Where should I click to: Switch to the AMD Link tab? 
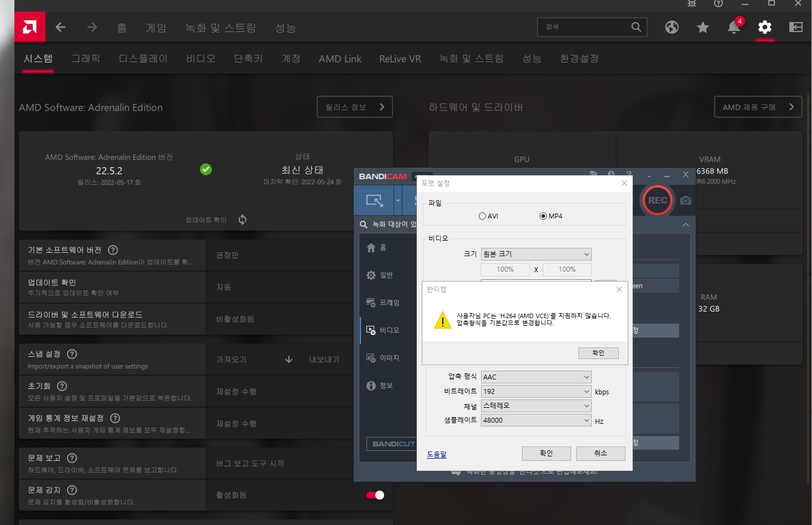(x=340, y=59)
